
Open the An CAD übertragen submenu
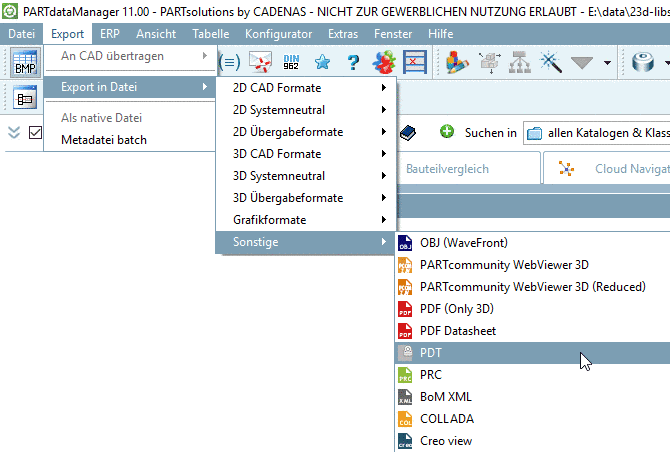(x=130, y=56)
